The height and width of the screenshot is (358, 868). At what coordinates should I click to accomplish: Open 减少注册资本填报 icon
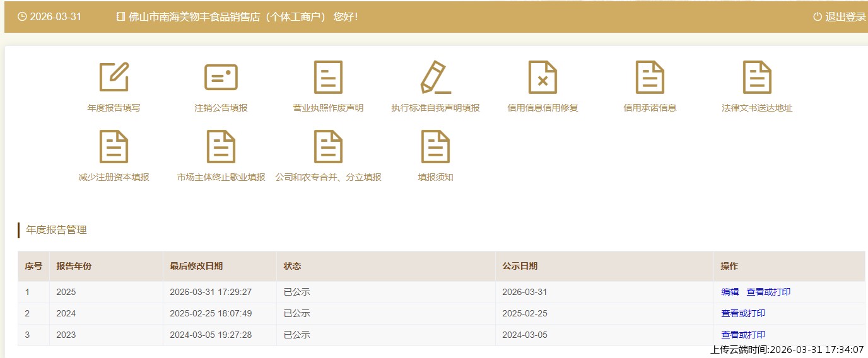click(x=114, y=146)
